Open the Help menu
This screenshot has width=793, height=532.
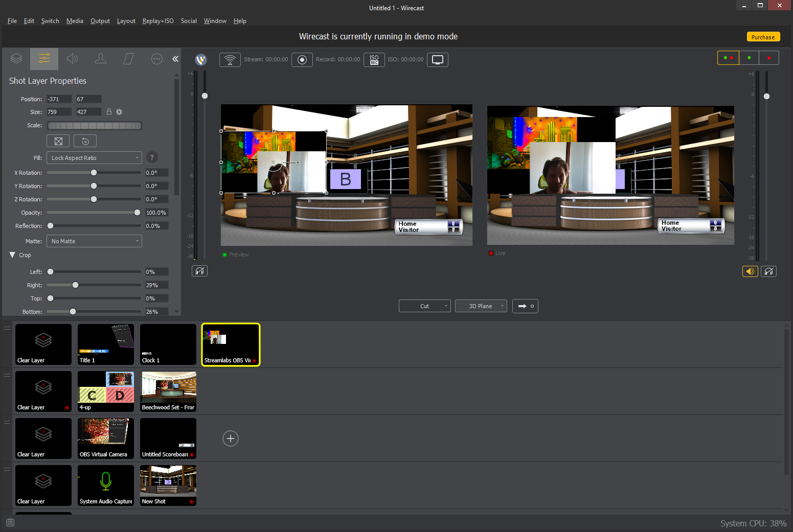click(x=240, y=21)
